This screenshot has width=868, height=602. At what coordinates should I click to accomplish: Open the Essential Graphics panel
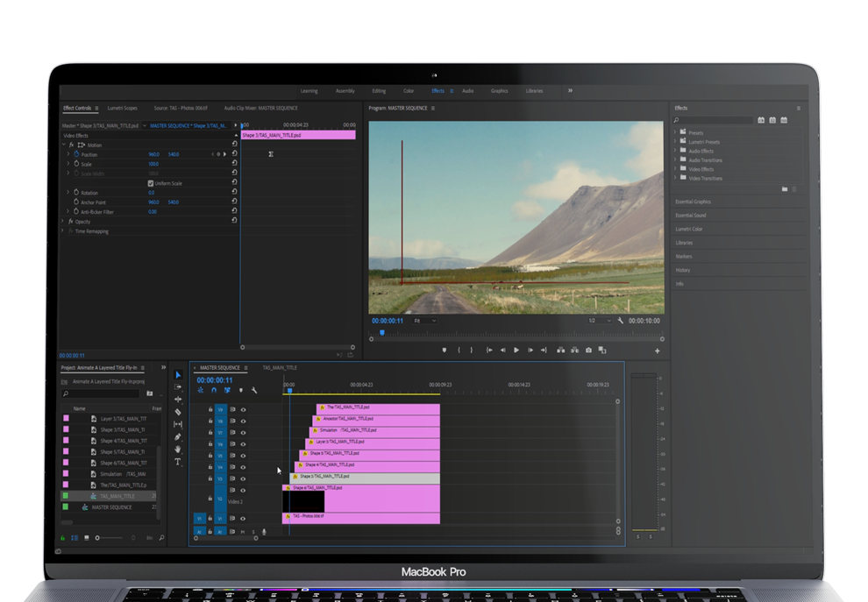[693, 202]
